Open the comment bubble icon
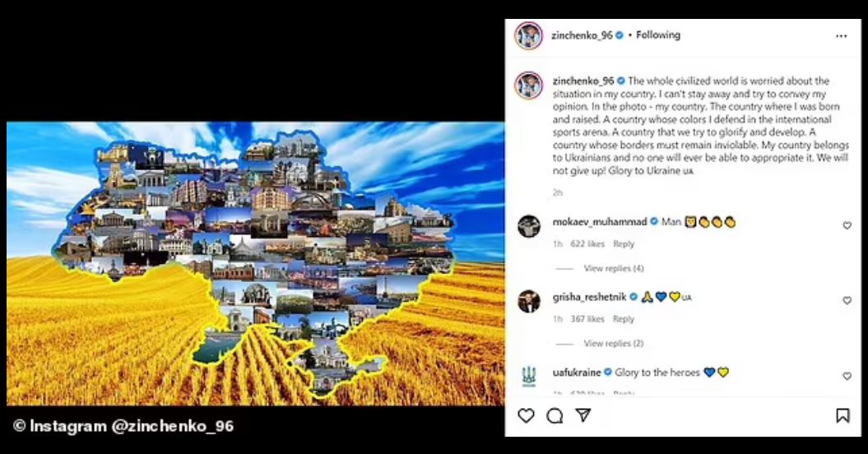The width and height of the screenshot is (868, 454). coord(555,415)
